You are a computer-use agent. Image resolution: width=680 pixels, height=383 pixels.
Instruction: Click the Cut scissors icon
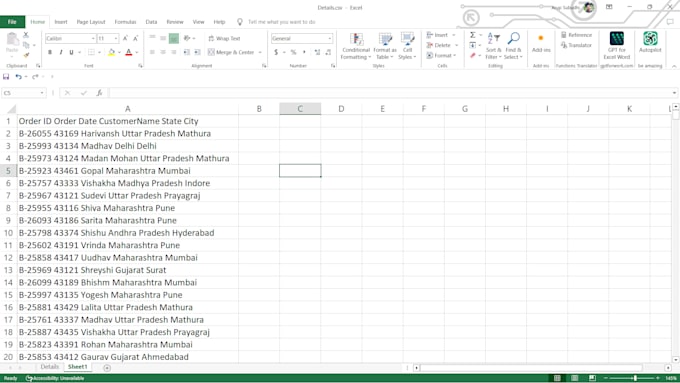[x=26, y=35]
